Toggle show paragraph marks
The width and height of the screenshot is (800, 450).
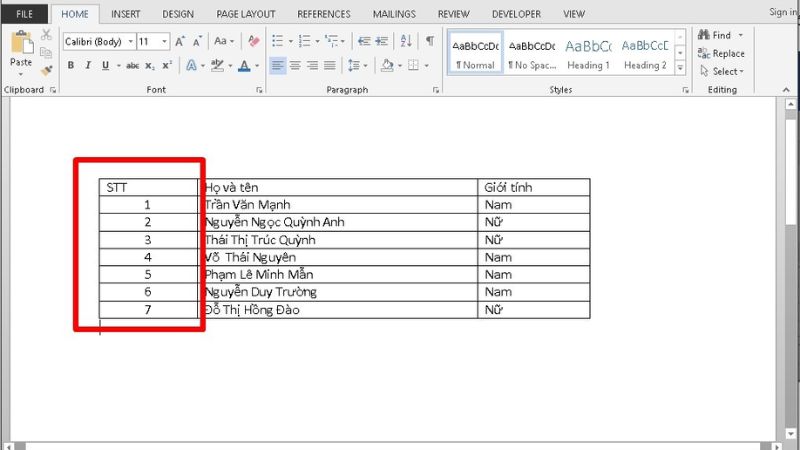(430, 42)
